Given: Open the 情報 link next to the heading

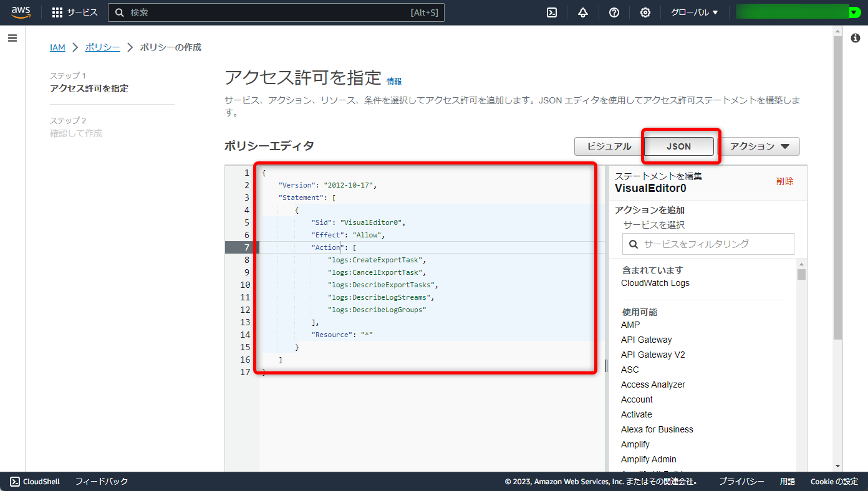Looking at the screenshot, I should (394, 81).
